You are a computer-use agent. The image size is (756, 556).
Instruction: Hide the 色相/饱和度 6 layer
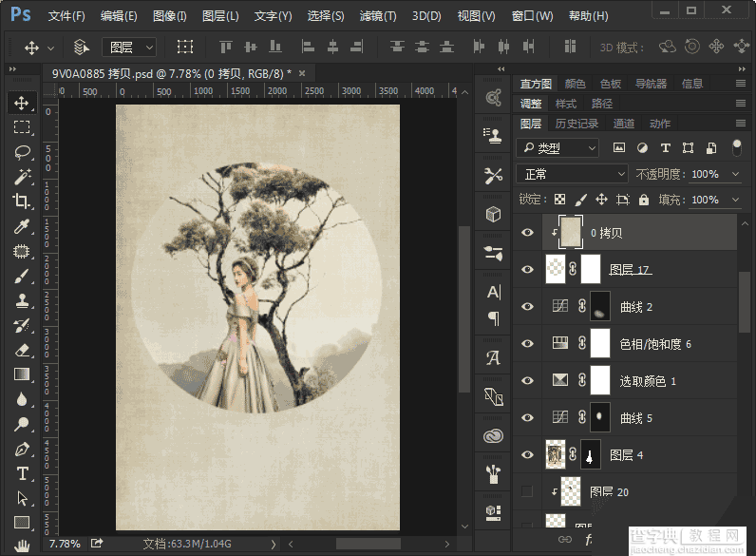(527, 344)
